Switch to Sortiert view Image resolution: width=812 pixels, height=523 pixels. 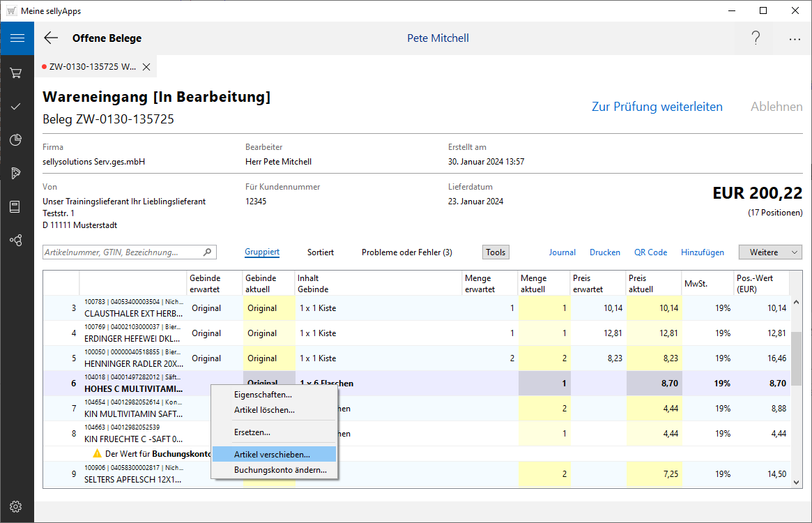[x=320, y=252]
